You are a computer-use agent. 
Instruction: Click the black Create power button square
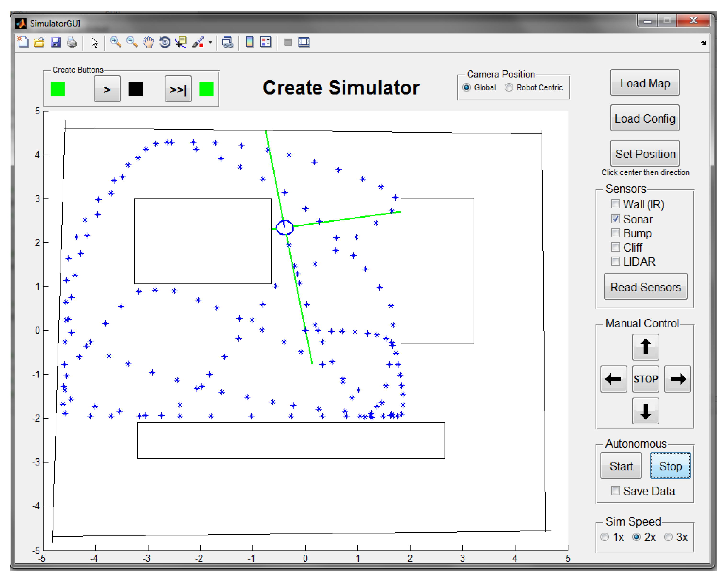[x=135, y=89]
